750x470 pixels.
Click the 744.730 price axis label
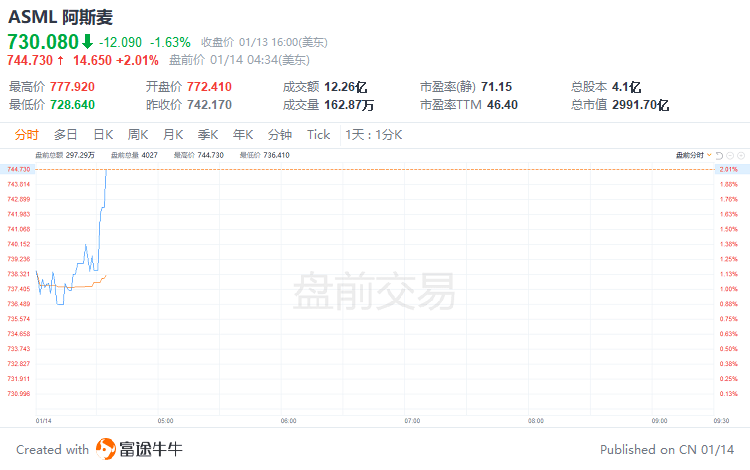pos(18,169)
